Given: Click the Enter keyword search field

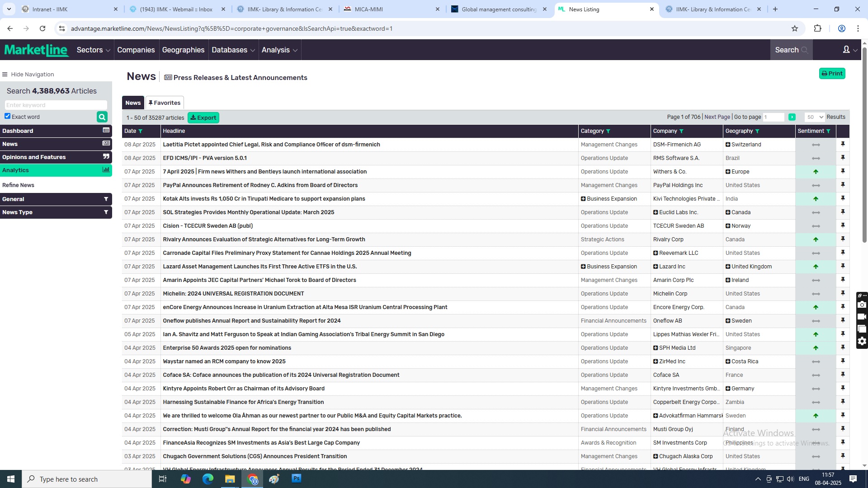Looking at the screenshot, I should pyautogui.click(x=56, y=105).
